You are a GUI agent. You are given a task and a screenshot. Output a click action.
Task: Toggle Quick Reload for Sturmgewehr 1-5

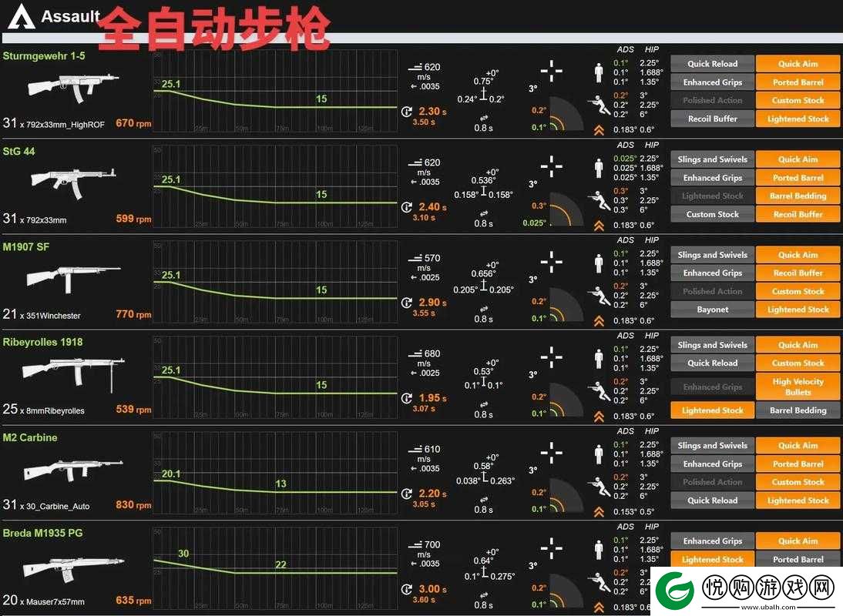coord(712,64)
